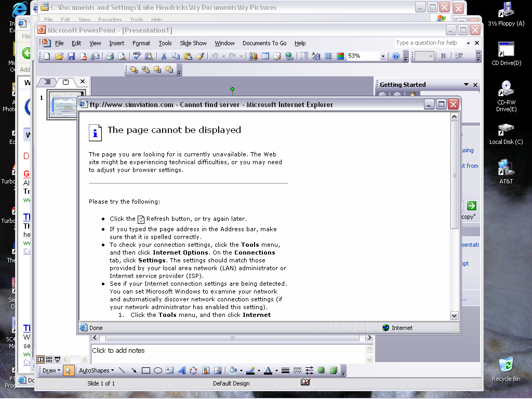Select the Line drawing tool
This screenshot has height=399, width=532.
coord(122,370)
